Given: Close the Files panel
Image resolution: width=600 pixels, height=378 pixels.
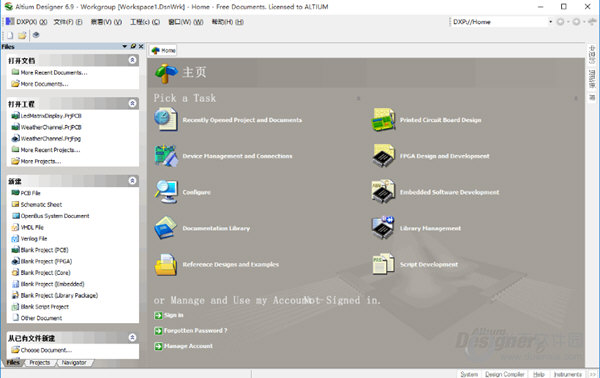Looking at the screenshot, I should tap(141, 46).
